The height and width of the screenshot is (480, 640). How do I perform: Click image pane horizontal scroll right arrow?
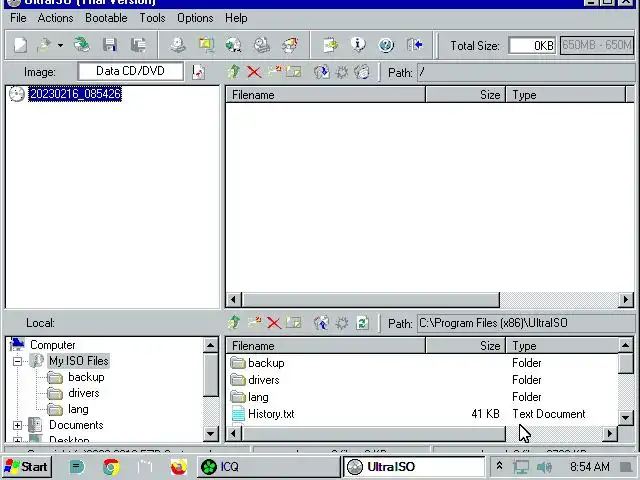(626, 300)
